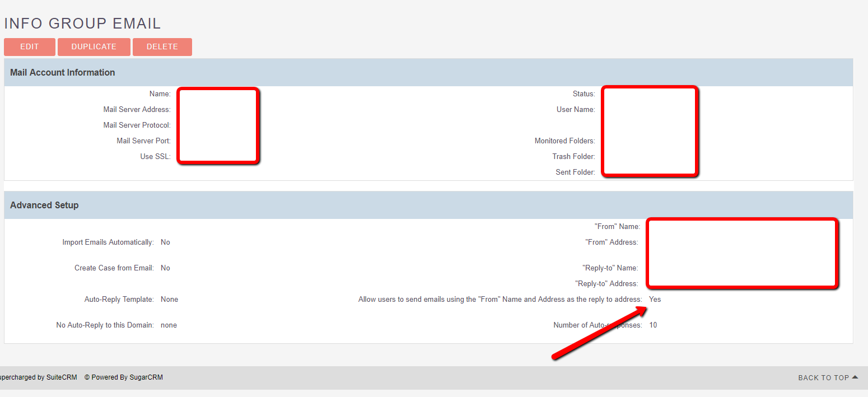Image resolution: width=868 pixels, height=397 pixels.
Task: Click the "Reply-to" Name: label
Action: click(610, 268)
